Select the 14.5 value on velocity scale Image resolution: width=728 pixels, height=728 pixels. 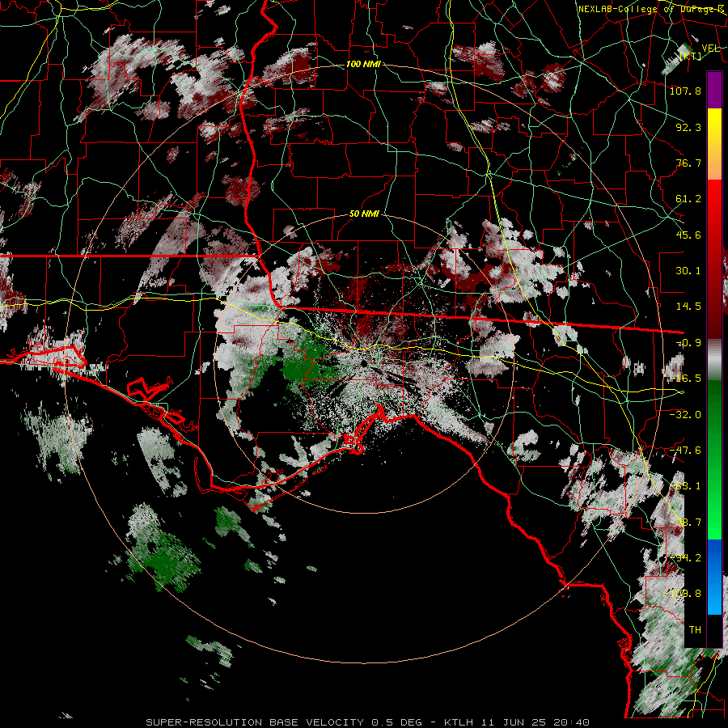[x=688, y=307]
